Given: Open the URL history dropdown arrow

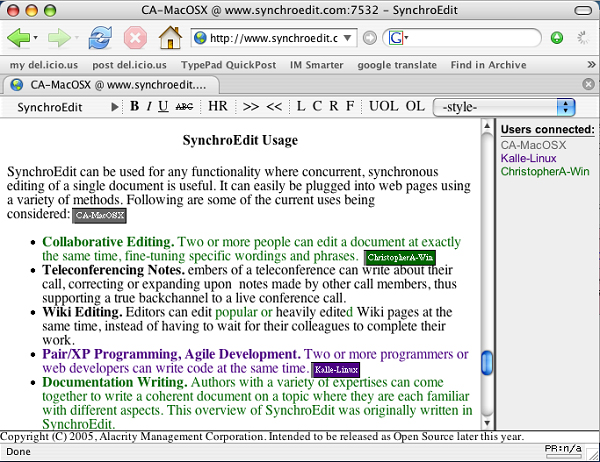Looking at the screenshot, I should click(347, 38).
